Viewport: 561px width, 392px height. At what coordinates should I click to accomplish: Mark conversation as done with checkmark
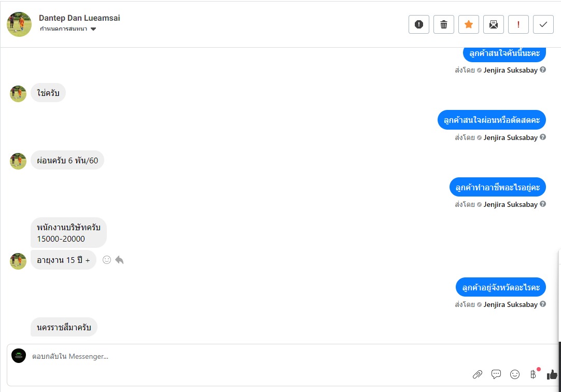tap(543, 24)
